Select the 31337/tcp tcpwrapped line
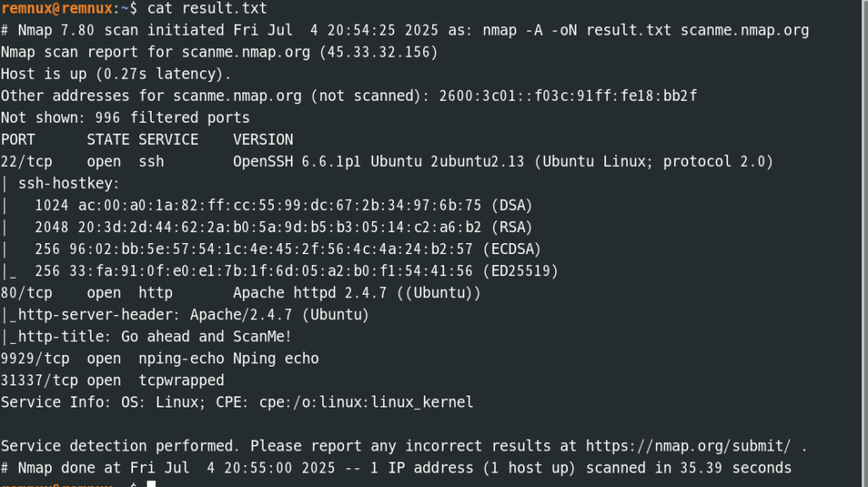868x487 pixels. [x=113, y=381]
